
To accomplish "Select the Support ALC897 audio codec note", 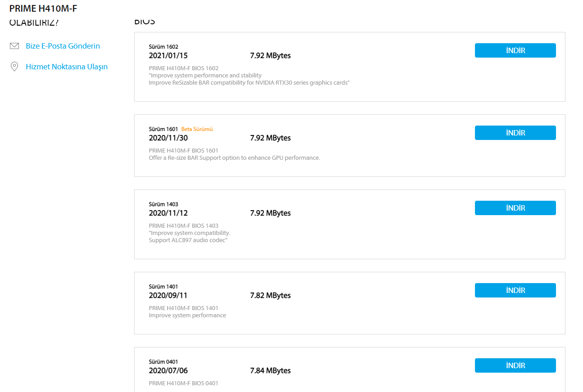I will (188, 240).
